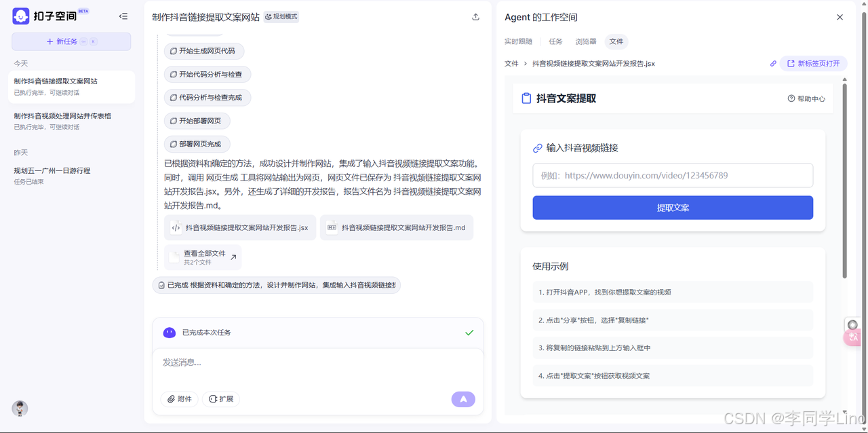Open the 规划五一广州一日游行程 task
This screenshot has height=433, width=868.
click(x=71, y=176)
